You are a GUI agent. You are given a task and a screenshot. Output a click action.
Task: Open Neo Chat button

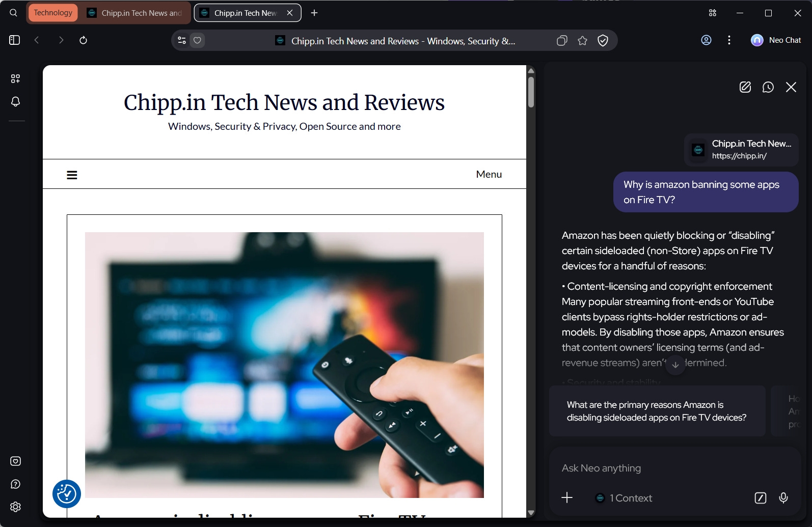click(776, 40)
